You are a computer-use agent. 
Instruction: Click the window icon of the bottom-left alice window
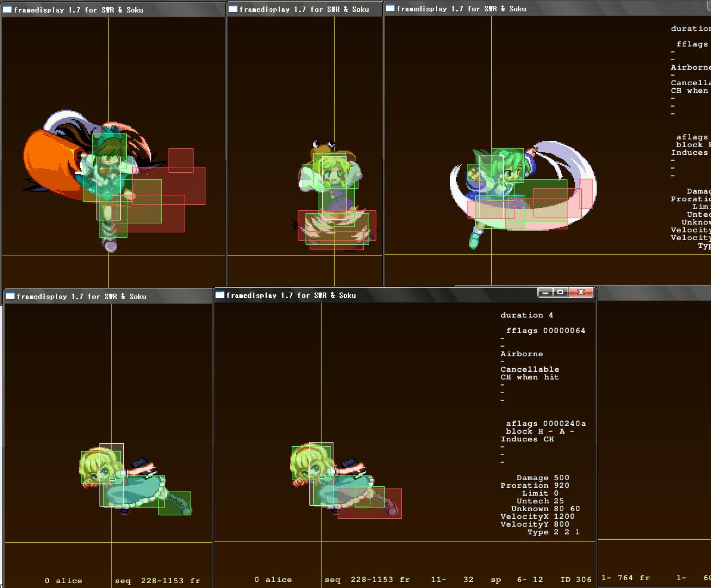click(10, 296)
